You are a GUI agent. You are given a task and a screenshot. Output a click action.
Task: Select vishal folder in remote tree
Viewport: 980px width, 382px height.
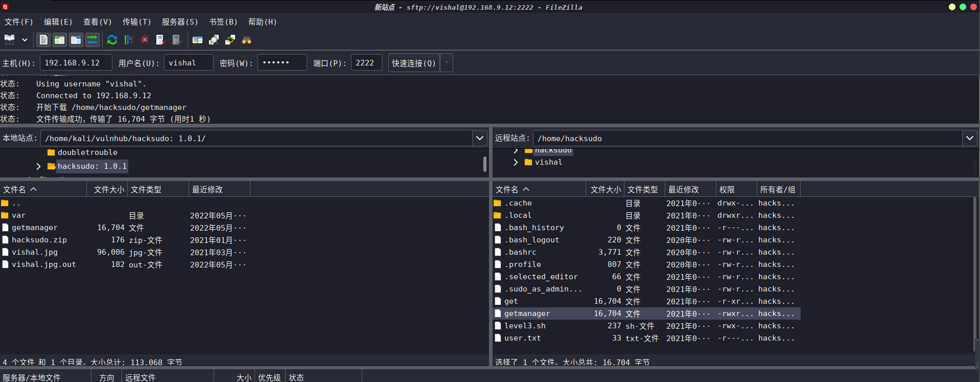[548, 162]
